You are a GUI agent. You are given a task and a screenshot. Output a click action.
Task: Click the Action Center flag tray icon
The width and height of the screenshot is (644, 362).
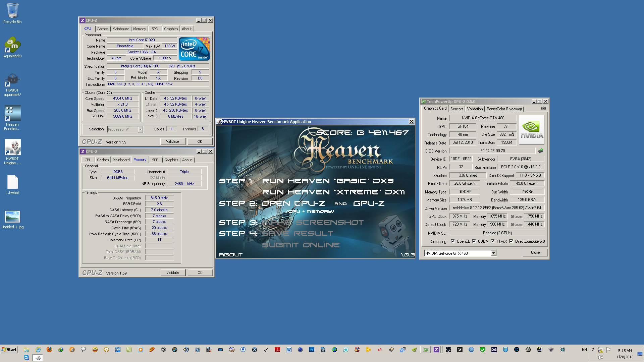coord(608,350)
